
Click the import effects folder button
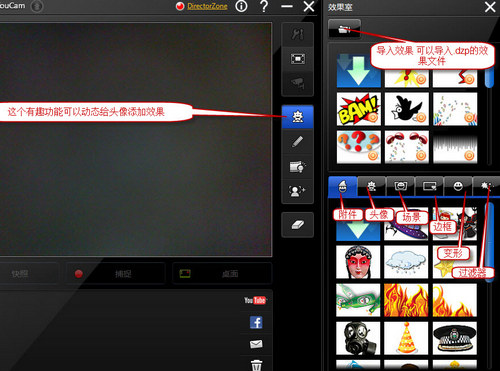[344, 29]
